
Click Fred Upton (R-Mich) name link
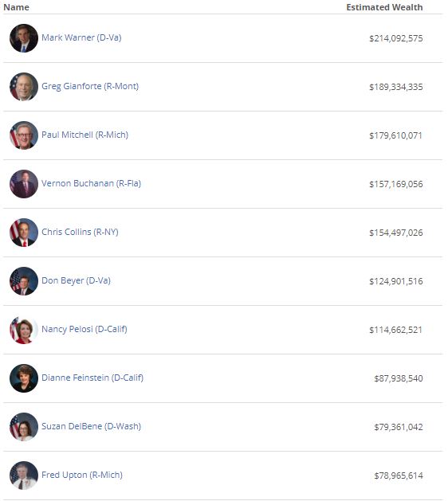(82, 475)
